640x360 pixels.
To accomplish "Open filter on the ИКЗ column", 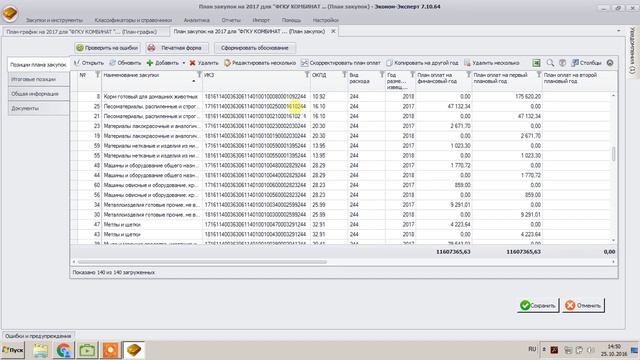I will [307, 75].
